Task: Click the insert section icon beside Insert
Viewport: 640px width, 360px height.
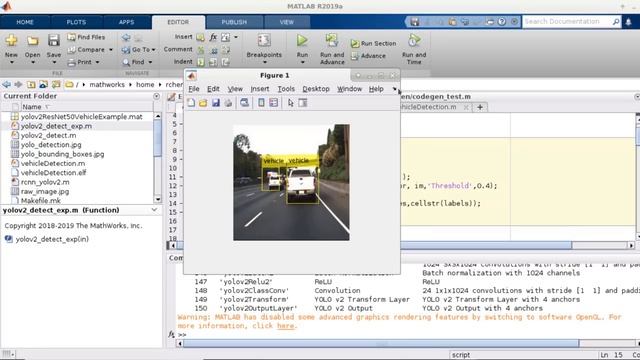Action: [x=200, y=38]
